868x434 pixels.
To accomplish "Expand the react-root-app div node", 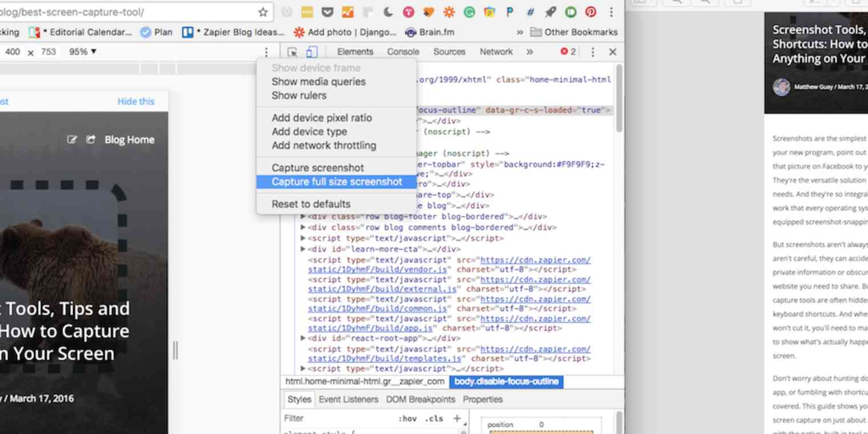I will [303, 338].
